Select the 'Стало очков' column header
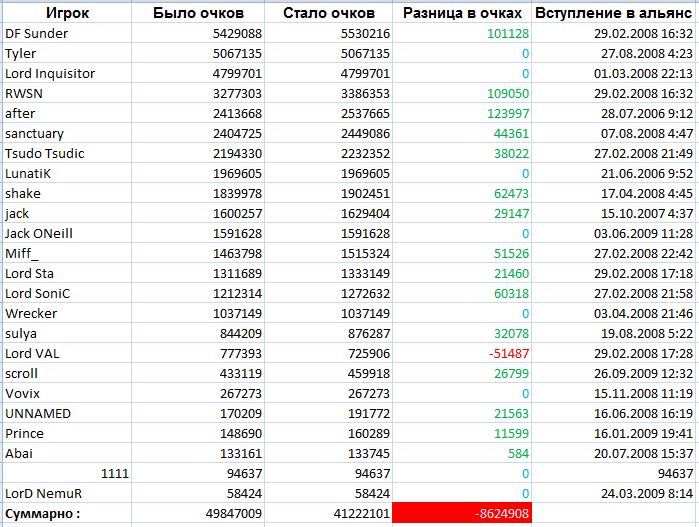The width and height of the screenshot is (699, 527). (x=329, y=13)
